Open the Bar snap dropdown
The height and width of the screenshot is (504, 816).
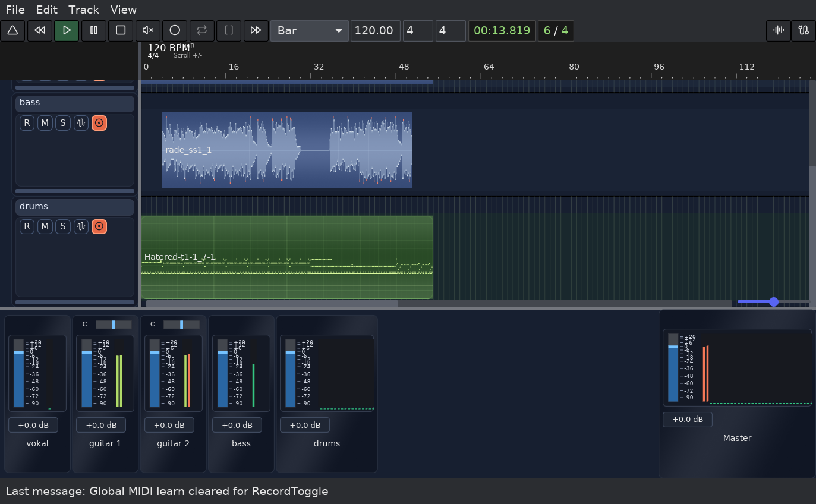click(x=309, y=30)
